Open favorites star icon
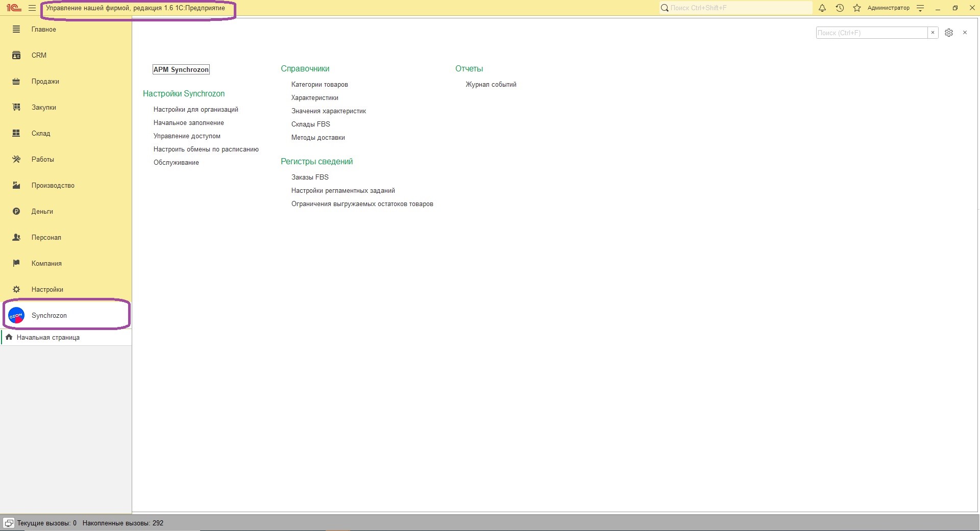Viewport: 980px width, 531px height. coord(857,8)
